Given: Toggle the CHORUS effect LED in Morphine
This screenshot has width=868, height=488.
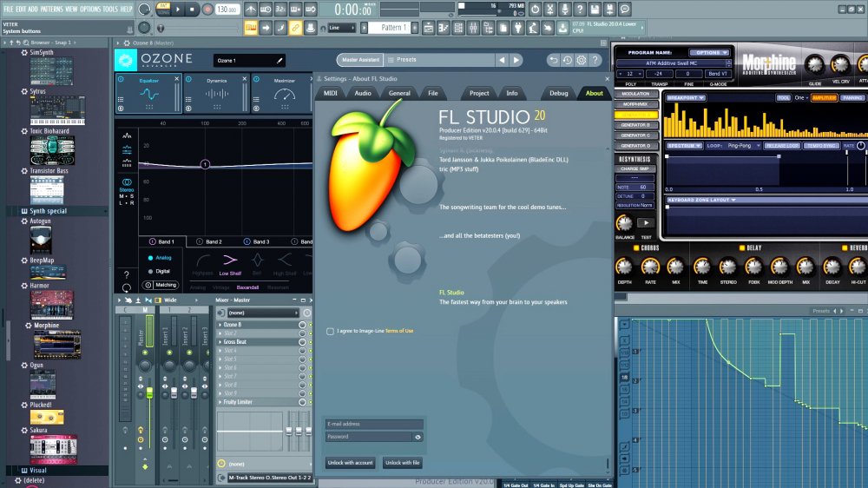Looking at the screenshot, I should [636, 247].
